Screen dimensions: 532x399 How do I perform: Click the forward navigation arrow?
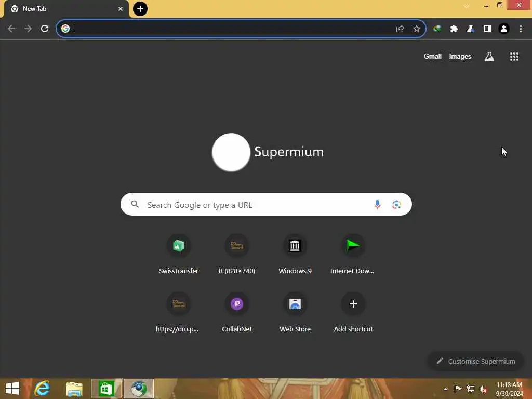coord(28,29)
